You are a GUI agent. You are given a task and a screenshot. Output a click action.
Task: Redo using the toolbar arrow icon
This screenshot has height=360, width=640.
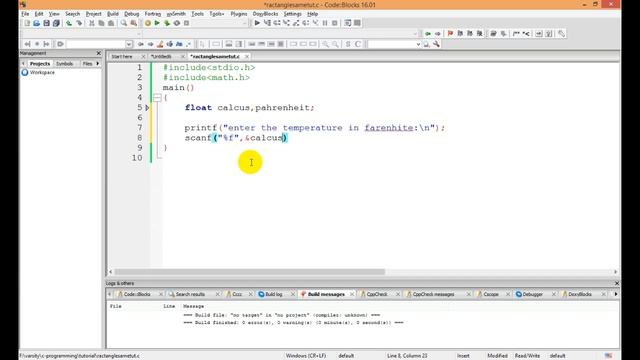(x=79, y=23)
